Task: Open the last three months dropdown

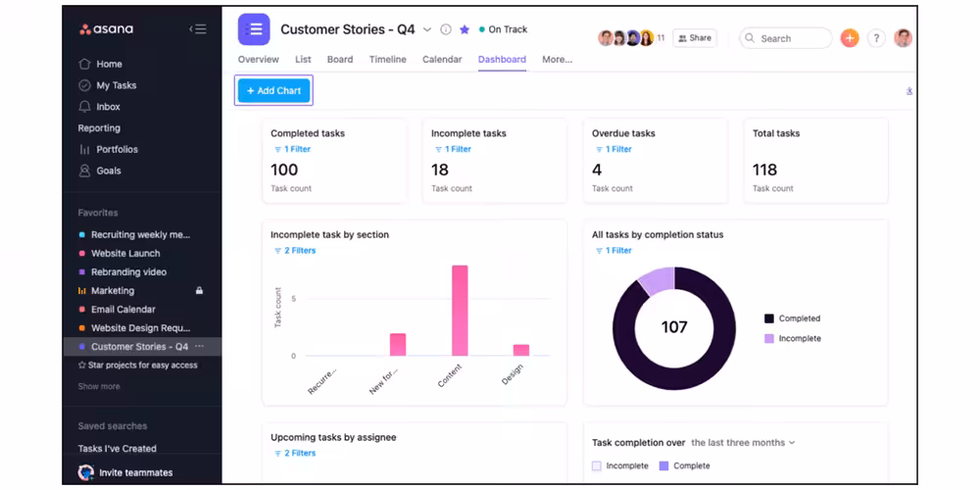Action: click(743, 443)
